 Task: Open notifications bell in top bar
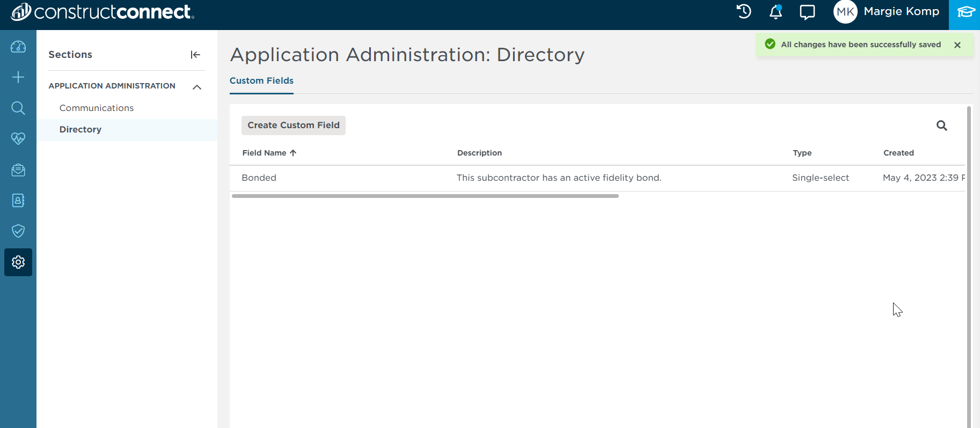776,12
